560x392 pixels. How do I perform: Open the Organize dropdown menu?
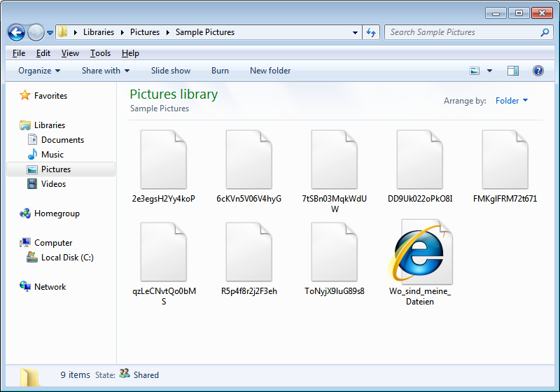coord(39,71)
